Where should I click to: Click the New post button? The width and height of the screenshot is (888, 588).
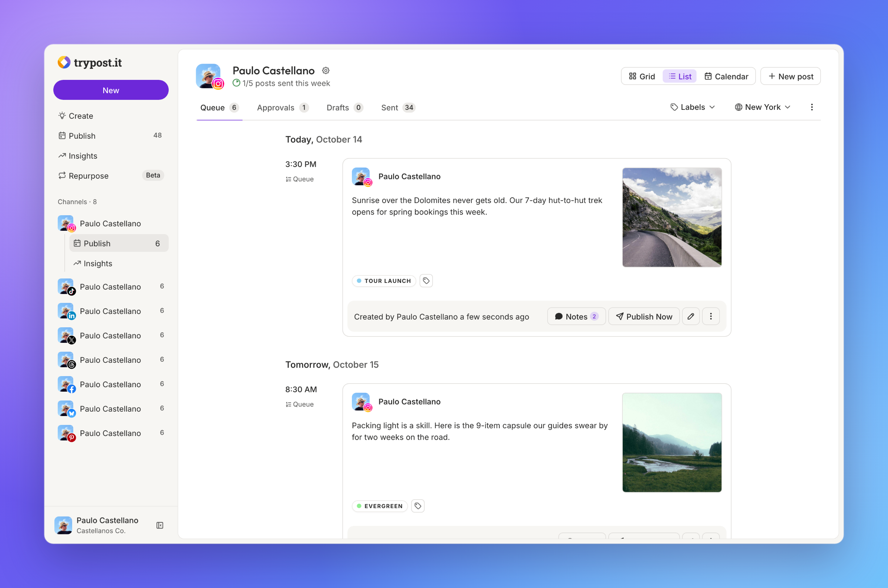coord(790,77)
